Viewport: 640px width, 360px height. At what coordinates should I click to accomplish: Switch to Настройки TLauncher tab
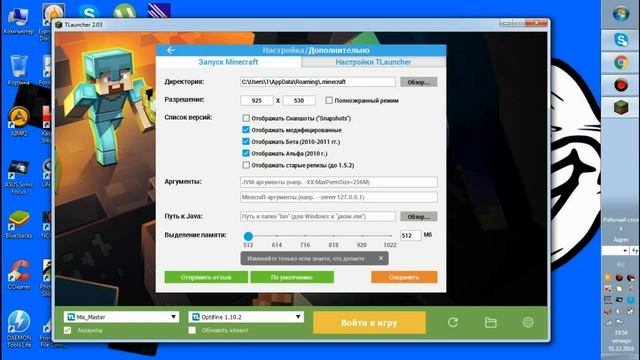click(x=373, y=62)
